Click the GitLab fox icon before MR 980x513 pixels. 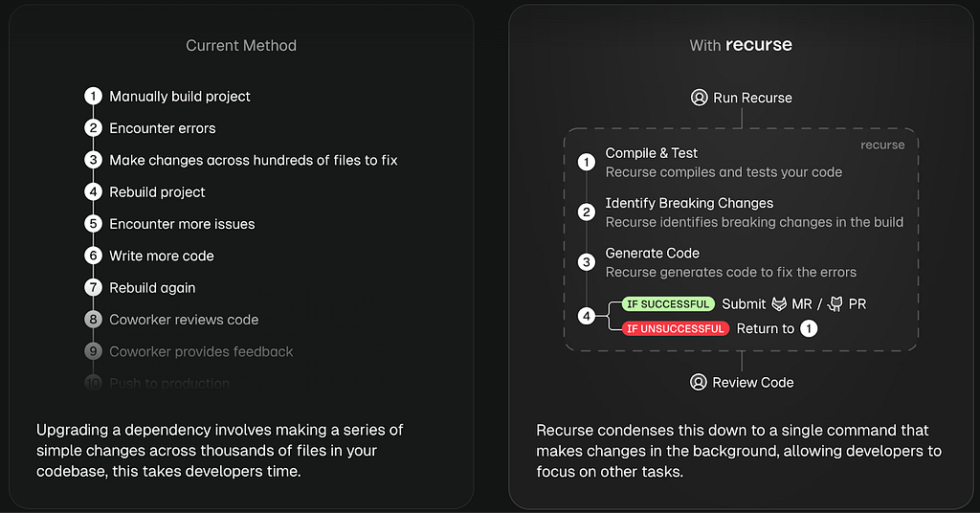pyautogui.click(x=779, y=304)
